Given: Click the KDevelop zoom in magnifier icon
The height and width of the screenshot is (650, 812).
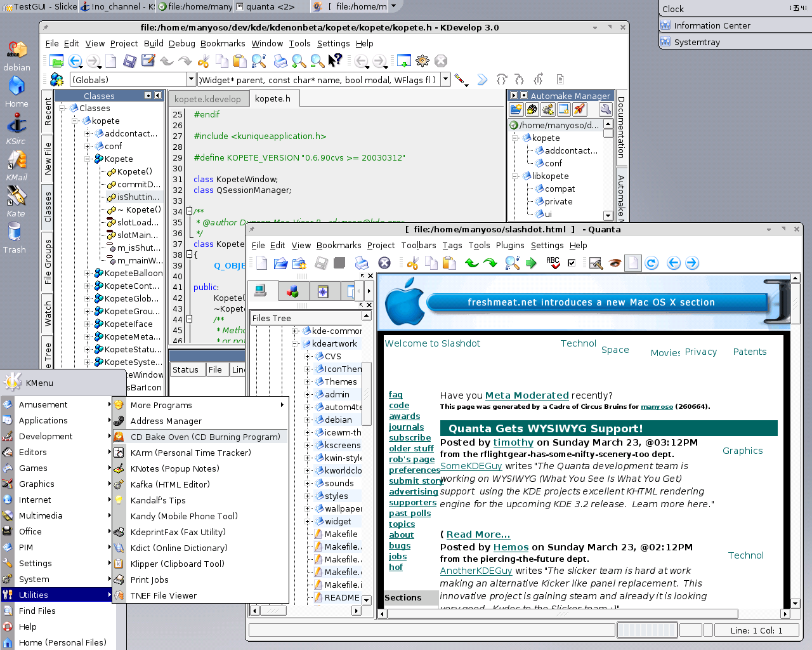Looking at the screenshot, I should pyautogui.click(x=299, y=61).
